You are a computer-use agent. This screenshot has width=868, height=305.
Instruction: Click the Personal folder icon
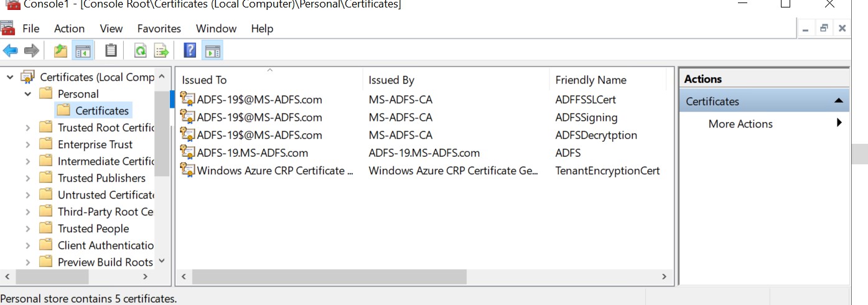click(x=45, y=94)
